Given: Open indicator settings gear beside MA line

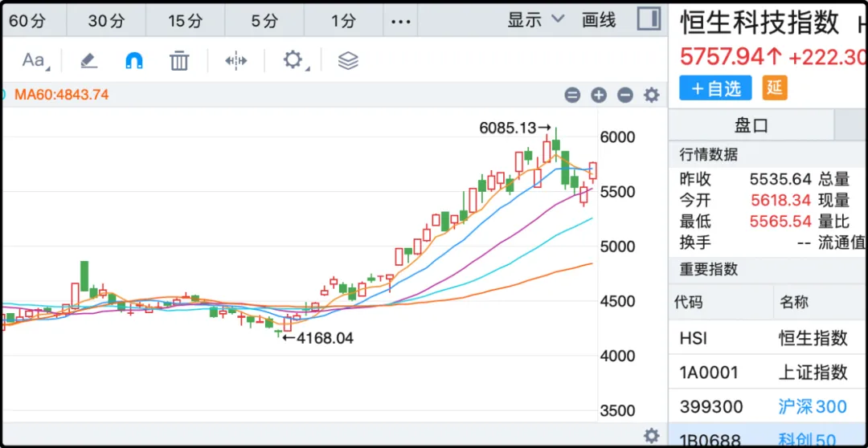Looking at the screenshot, I should pos(652,95).
